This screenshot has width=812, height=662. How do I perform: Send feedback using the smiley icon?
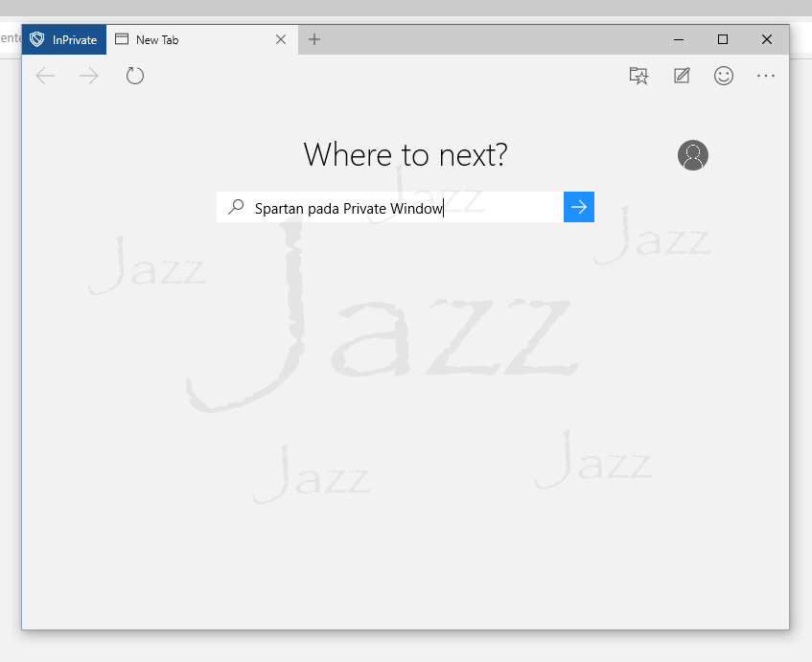click(724, 76)
